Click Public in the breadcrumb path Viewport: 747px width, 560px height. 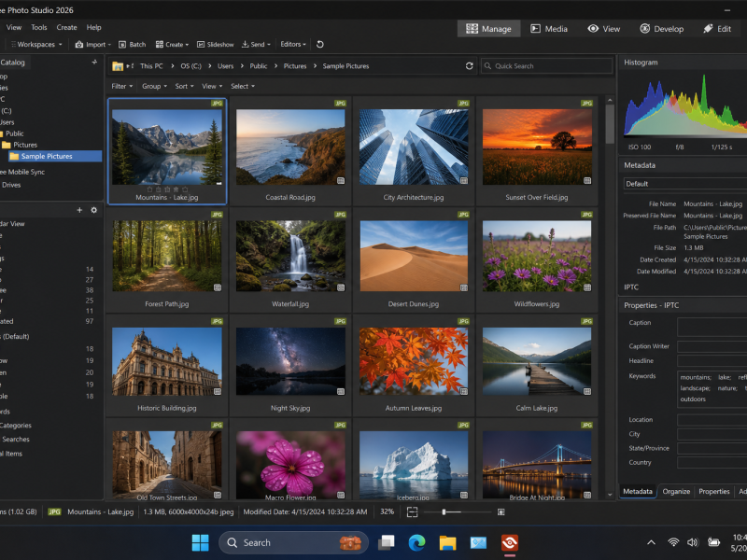[x=259, y=66]
